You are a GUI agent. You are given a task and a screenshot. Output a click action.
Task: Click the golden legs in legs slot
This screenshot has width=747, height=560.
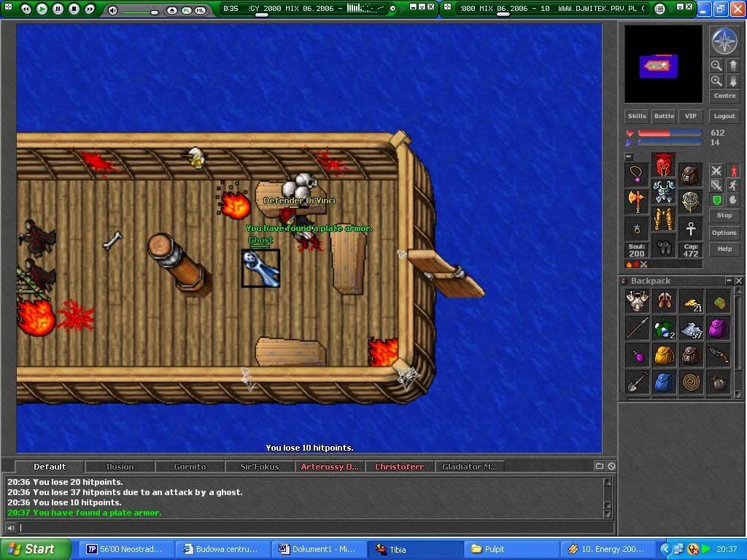[664, 219]
